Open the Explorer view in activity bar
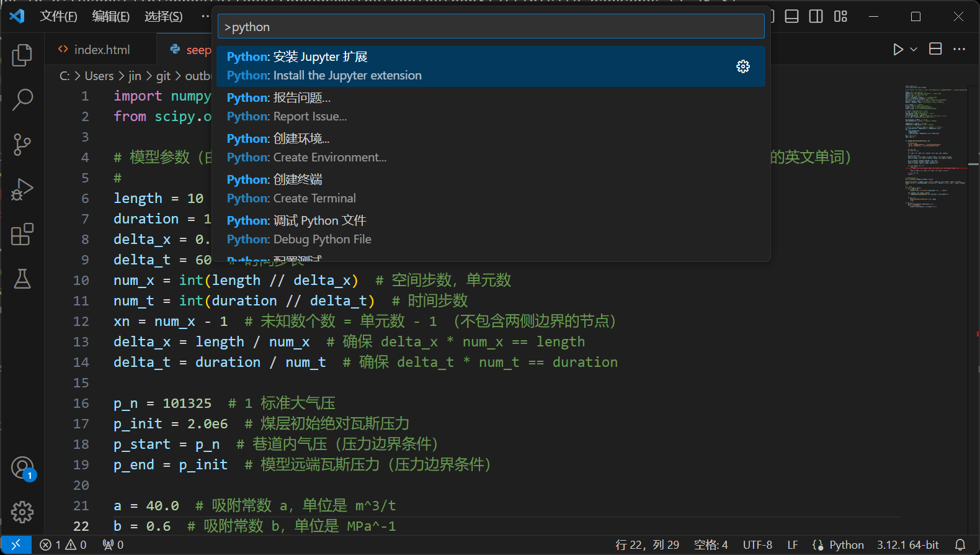This screenshot has height=555, width=980. tap(22, 55)
